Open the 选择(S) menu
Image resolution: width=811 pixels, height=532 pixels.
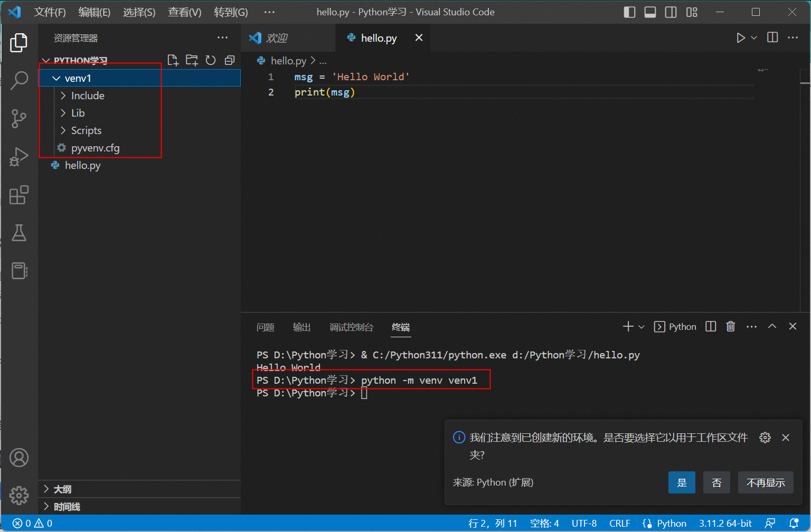[x=139, y=12]
